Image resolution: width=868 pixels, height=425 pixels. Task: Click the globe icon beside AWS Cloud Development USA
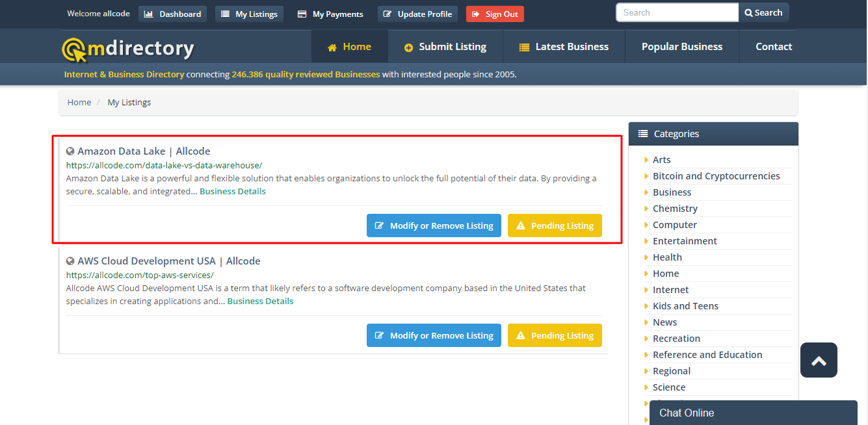tap(70, 261)
